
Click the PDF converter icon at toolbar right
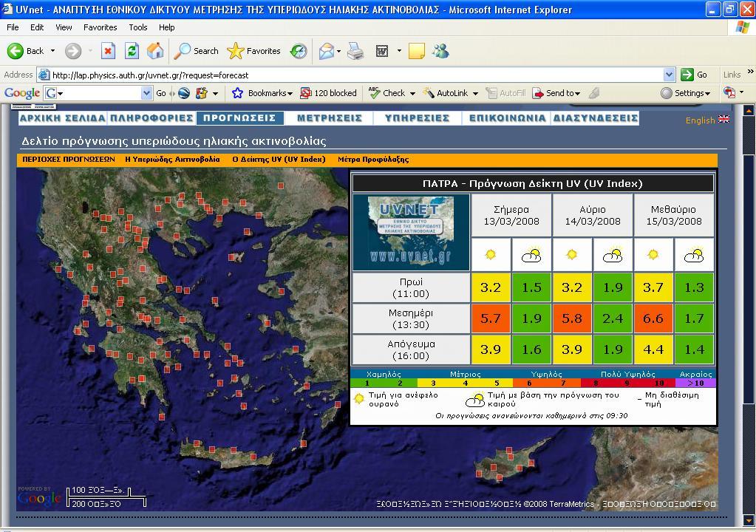click(x=729, y=92)
